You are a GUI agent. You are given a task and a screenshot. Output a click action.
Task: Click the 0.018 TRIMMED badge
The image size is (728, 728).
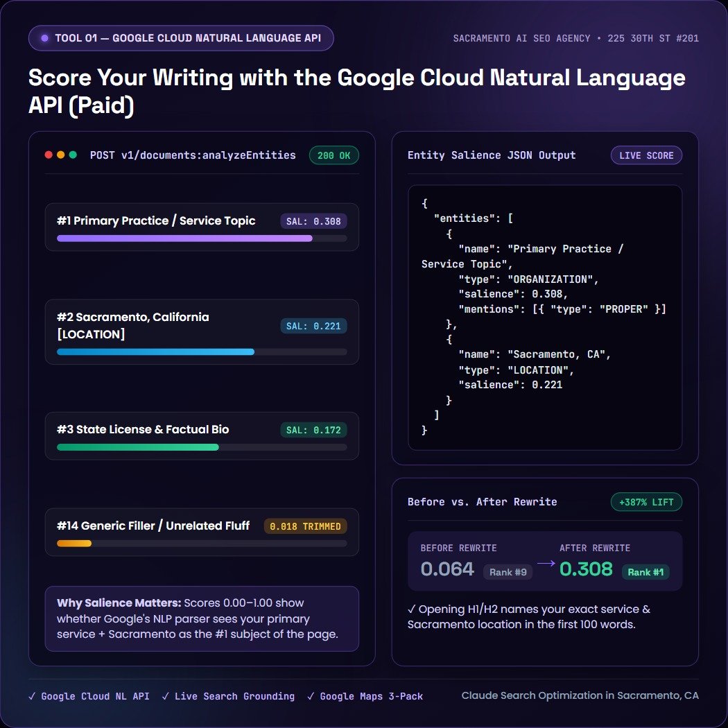point(306,526)
